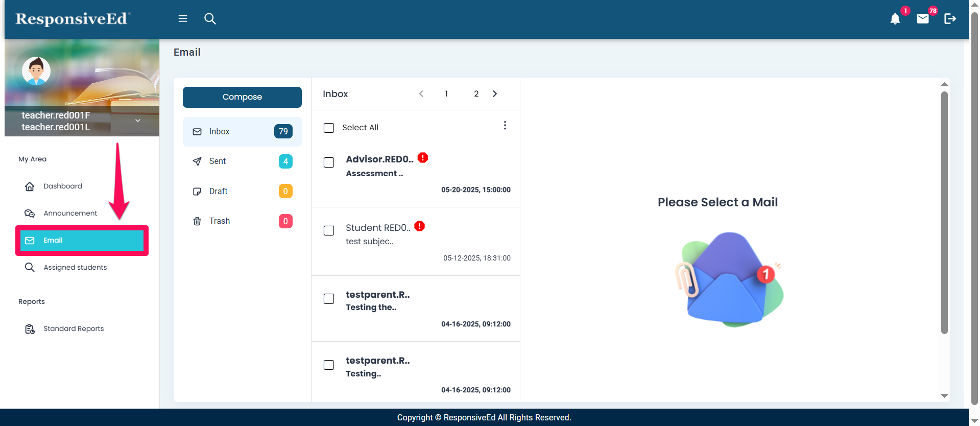Open the mail envelope icon in header
The width and height of the screenshot is (980, 426).
[922, 19]
